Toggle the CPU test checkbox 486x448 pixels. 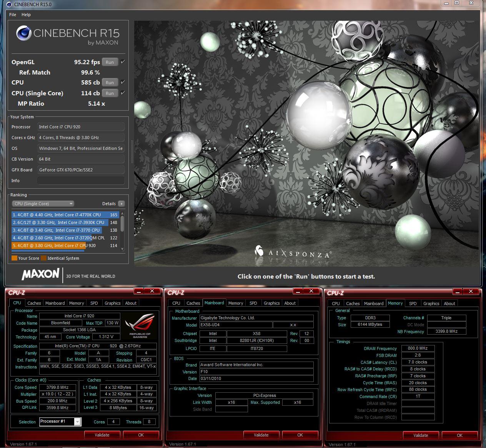(x=123, y=82)
